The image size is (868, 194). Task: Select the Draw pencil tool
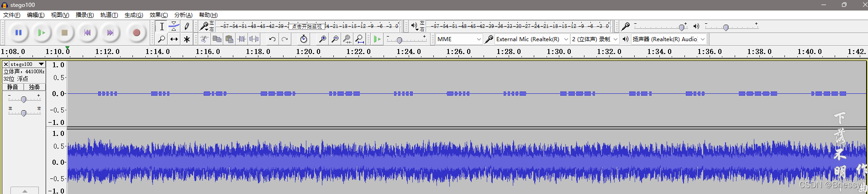(186, 27)
